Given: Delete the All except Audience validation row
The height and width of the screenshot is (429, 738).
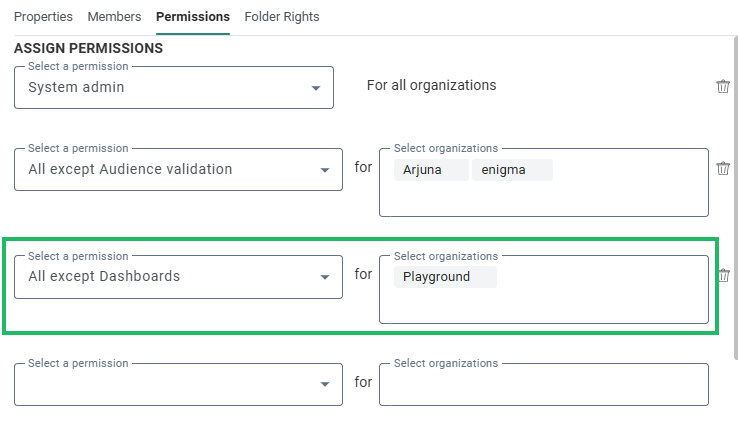Looking at the screenshot, I should 723,168.
